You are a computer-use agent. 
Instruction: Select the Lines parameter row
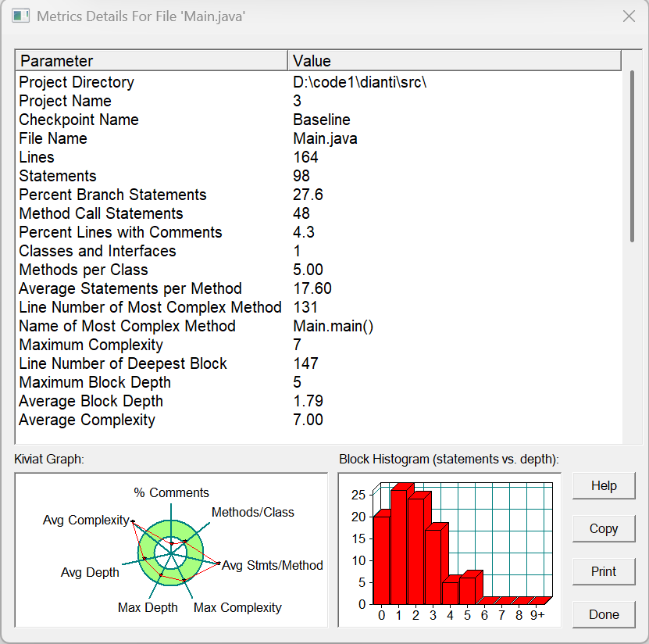(319, 157)
